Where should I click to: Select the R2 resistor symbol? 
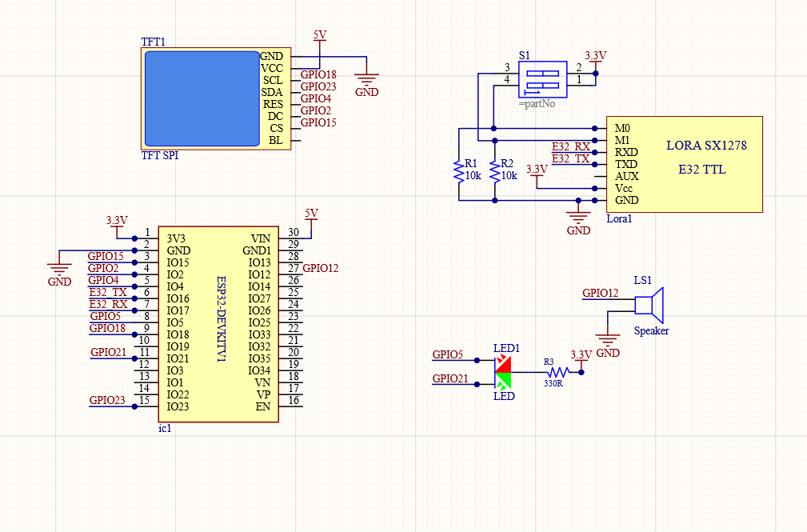coord(494,170)
